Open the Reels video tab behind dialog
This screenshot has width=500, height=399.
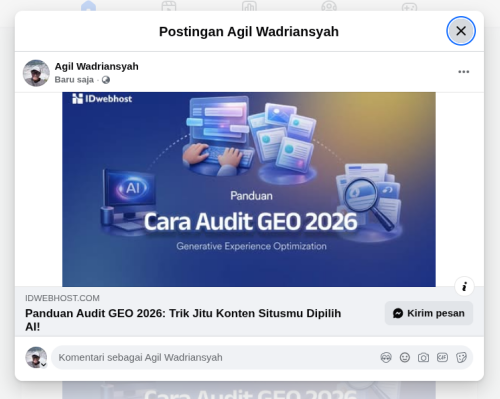point(169,6)
